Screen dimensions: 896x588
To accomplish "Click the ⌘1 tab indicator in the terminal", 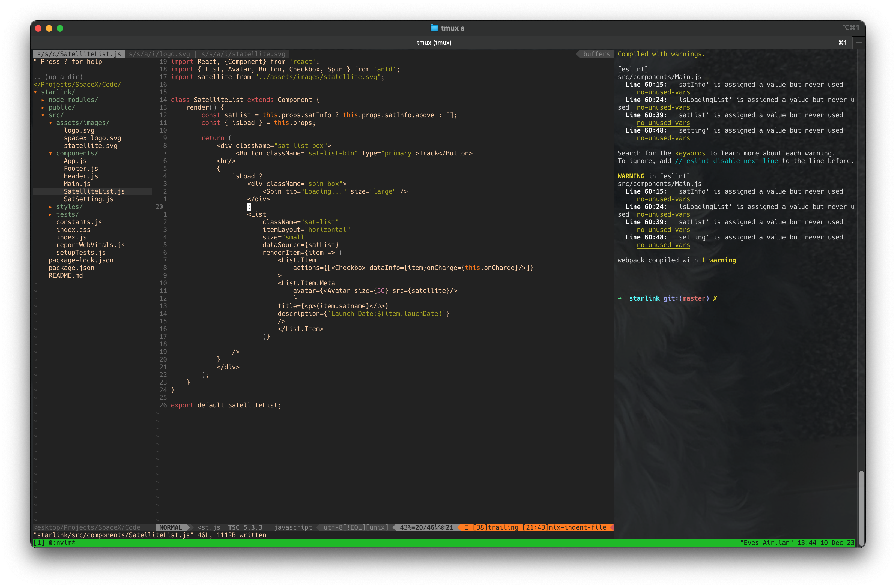I will (x=842, y=42).
